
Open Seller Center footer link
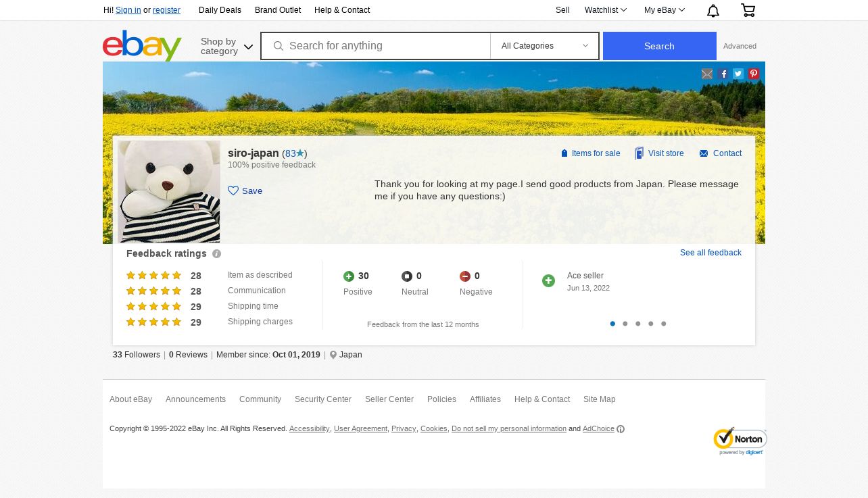[389, 399]
